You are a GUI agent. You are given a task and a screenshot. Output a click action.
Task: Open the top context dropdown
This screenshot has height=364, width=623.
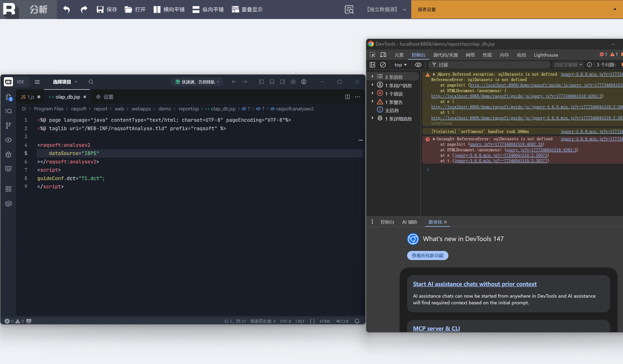point(400,65)
